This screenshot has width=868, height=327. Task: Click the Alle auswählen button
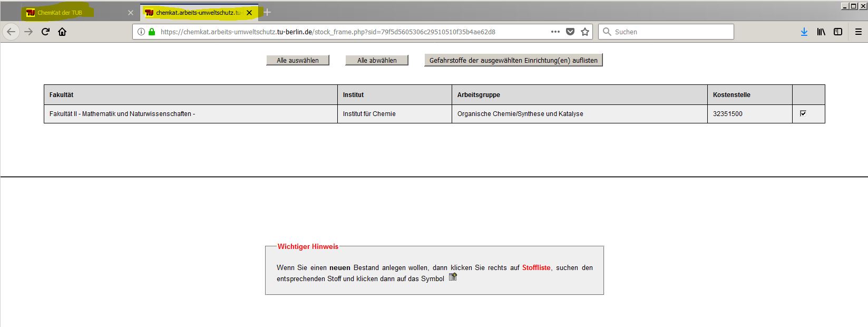298,60
